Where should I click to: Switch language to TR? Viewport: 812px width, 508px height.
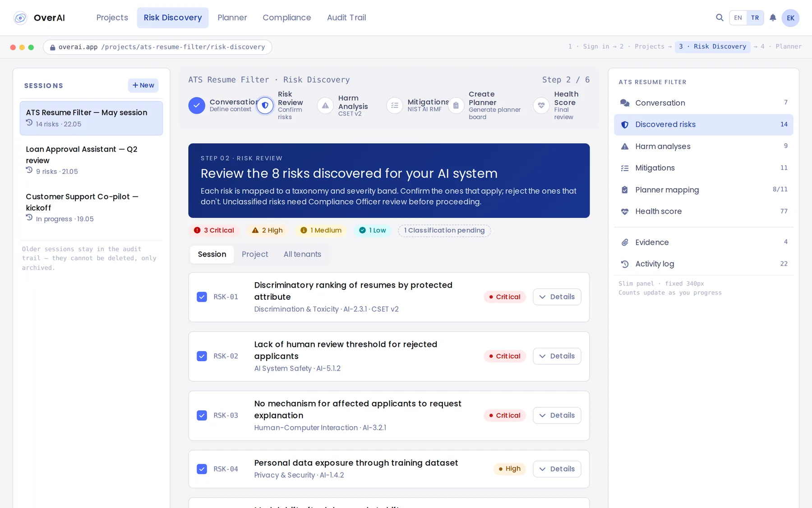[755, 18]
